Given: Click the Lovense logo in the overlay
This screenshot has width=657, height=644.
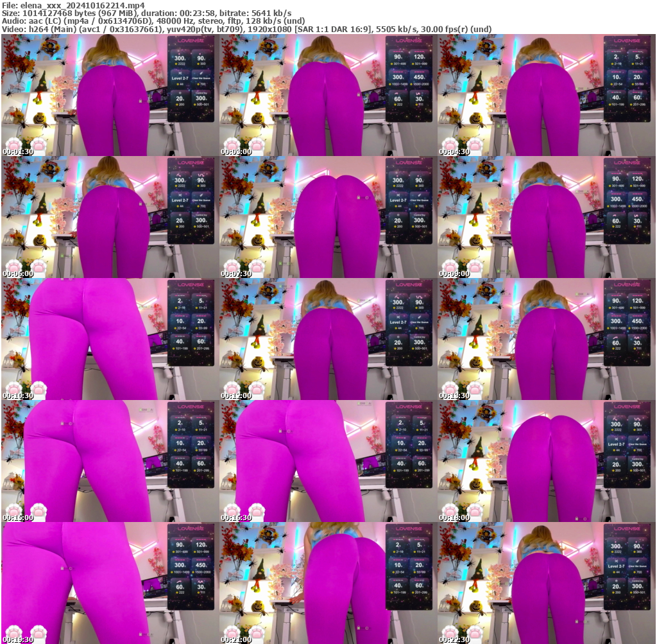Looking at the screenshot, I should pyautogui.click(x=191, y=40).
